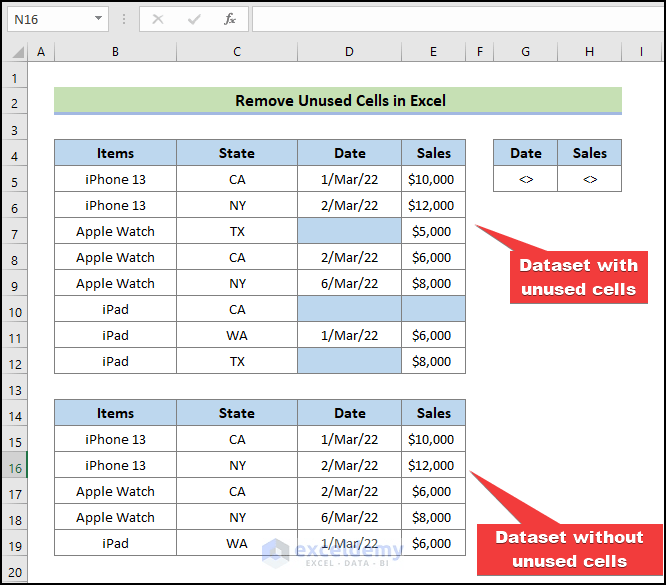
Task: Click 'TX' state cell in row 7
Action: coord(237,231)
